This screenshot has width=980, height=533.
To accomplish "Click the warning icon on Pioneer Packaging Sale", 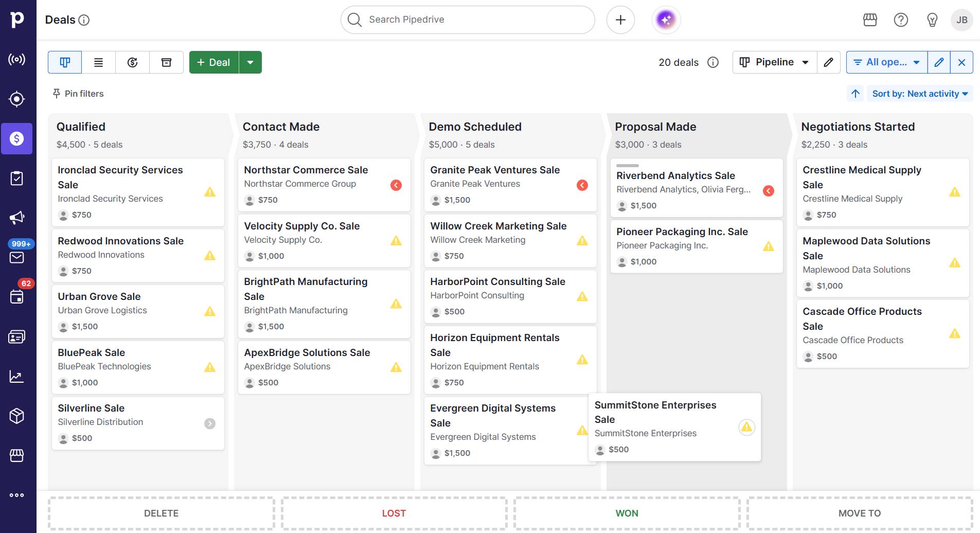I will click(x=769, y=246).
